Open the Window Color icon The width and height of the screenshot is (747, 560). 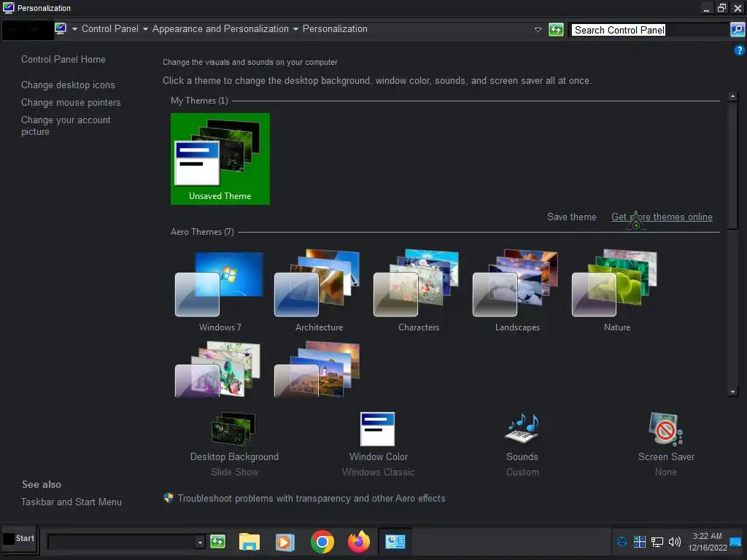click(377, 429)
